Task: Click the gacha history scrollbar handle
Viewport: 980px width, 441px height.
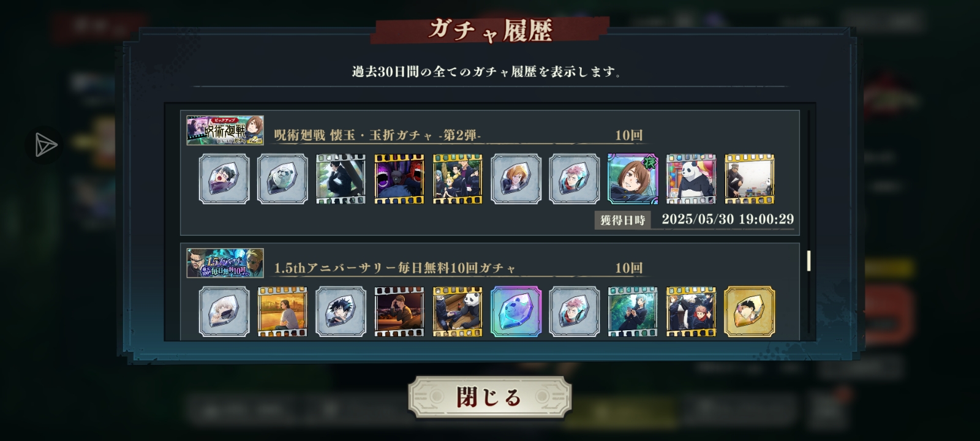Action: pyautogui.click(x=809, y=260)
